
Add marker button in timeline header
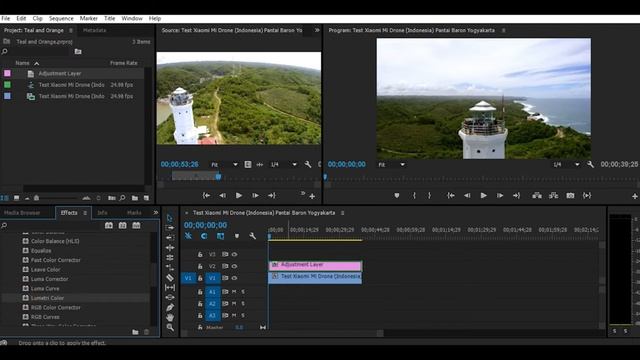point(236,236)
